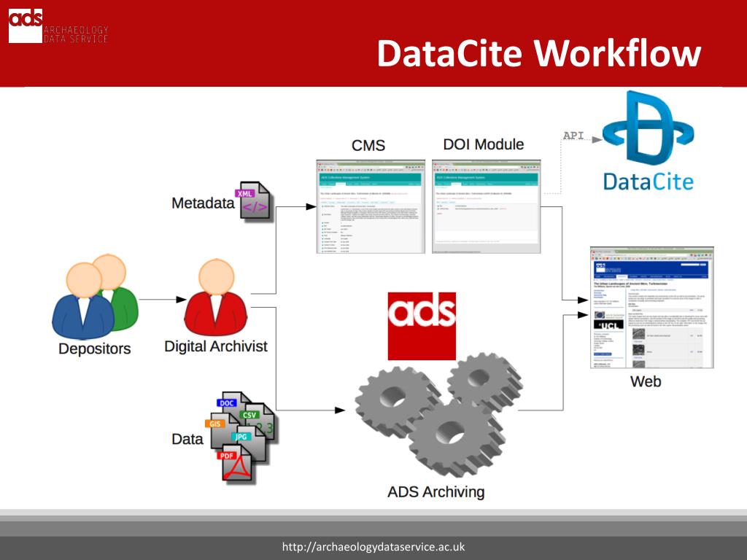Click the 'Depositors' label
747x560 pixels.
coord(94,349)
